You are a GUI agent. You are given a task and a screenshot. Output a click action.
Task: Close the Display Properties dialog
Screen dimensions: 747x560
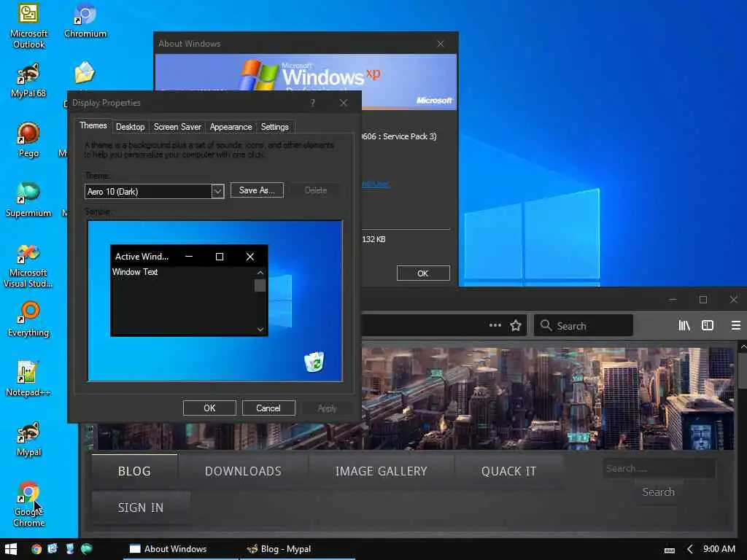pyautogui.click(x=344, y=103)
